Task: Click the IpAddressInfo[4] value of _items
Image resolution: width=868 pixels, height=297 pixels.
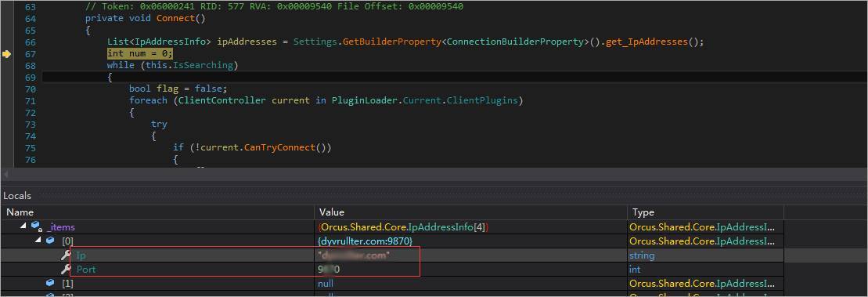Action: click(x=404, y=227)
